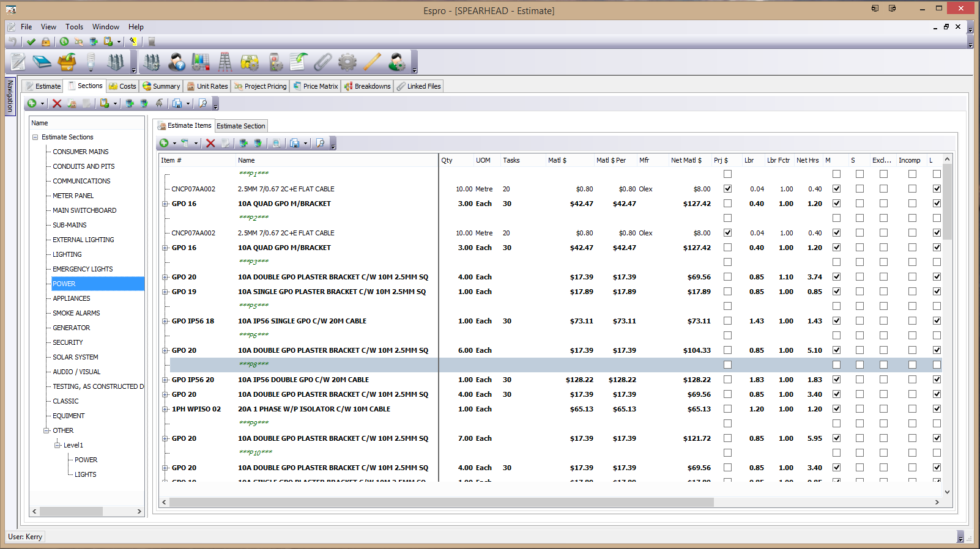The width and height of the screenshot is (980, 549).
Task: Open the Tools menu
Action: coord(74,27)
